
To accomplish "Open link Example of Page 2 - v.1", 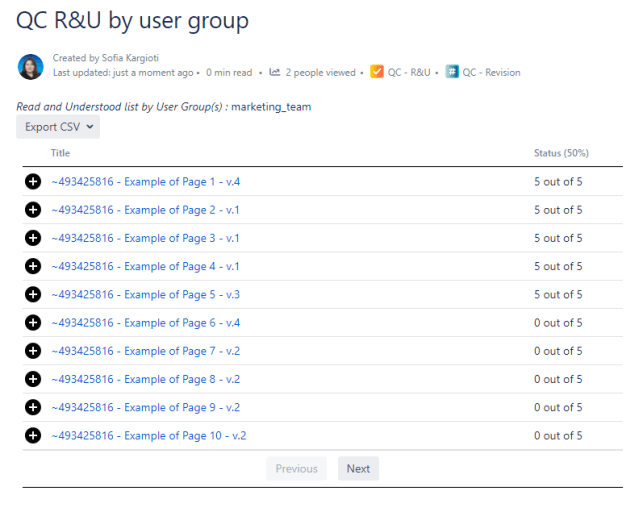I will (x=145, y=210).
